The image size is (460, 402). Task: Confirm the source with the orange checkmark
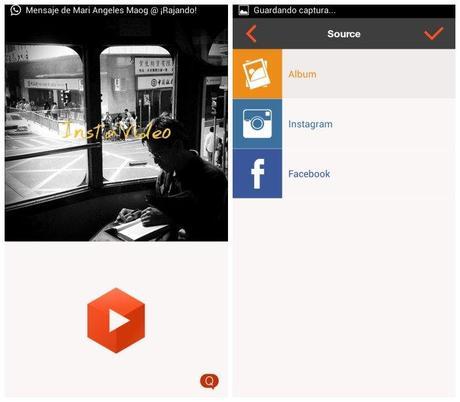point(434,33)
